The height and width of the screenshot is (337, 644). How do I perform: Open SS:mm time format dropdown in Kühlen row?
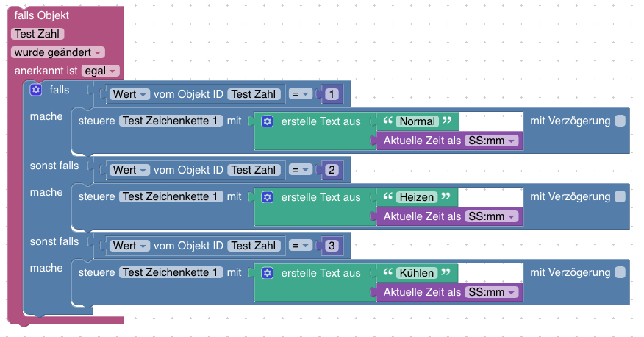[492, 292]
